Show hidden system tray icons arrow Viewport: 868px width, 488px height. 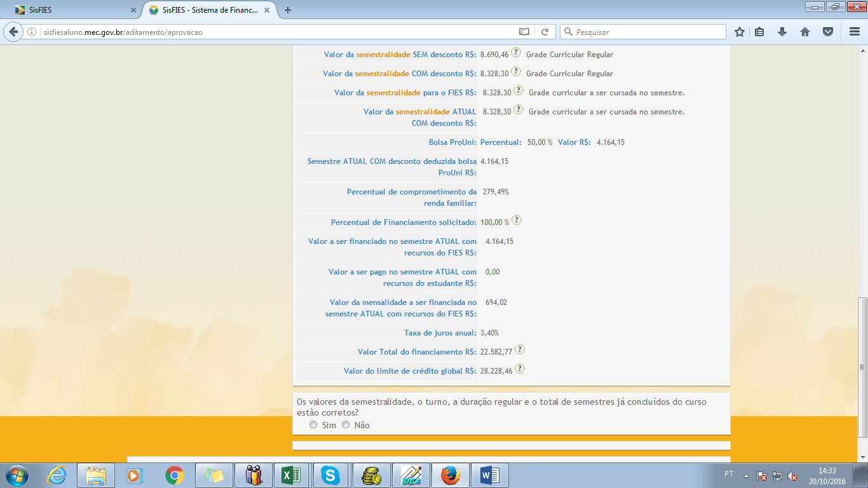(746, 476)
